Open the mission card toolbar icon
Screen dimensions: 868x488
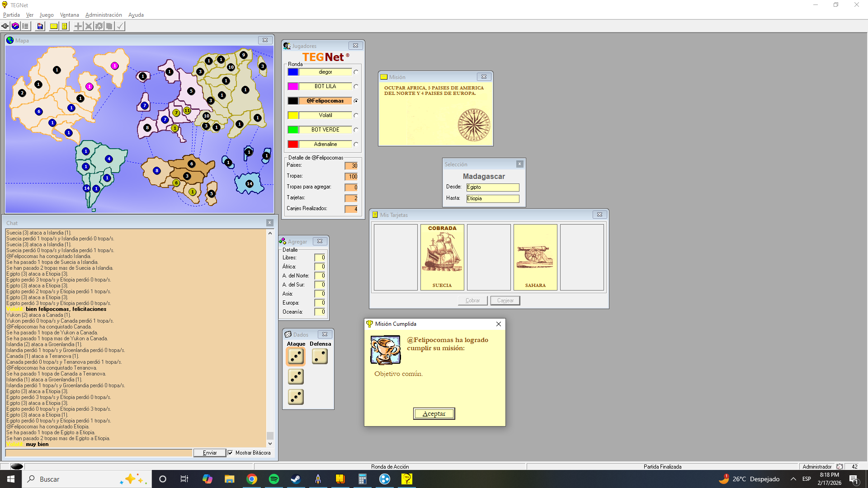54,26
